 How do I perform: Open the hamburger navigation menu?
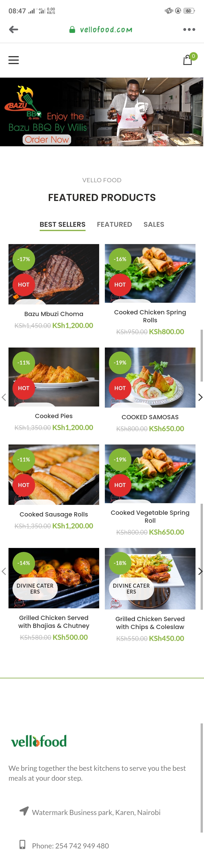(x=14, y=60)
